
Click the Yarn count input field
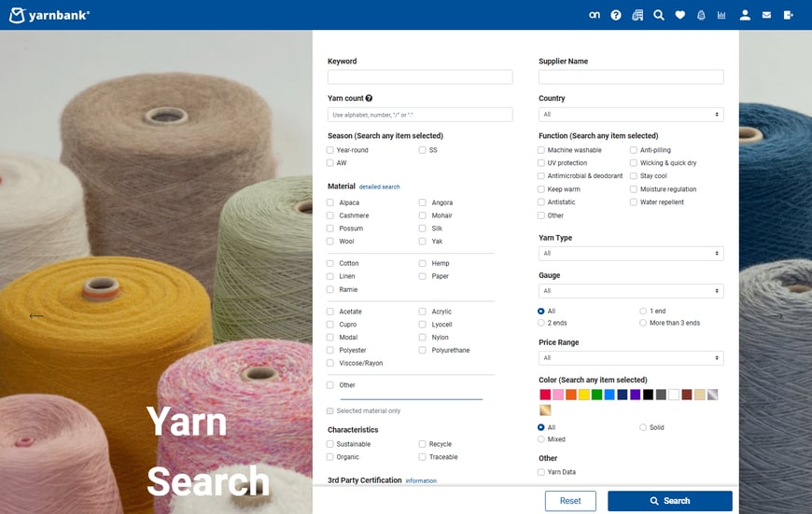tap(420, 115)
